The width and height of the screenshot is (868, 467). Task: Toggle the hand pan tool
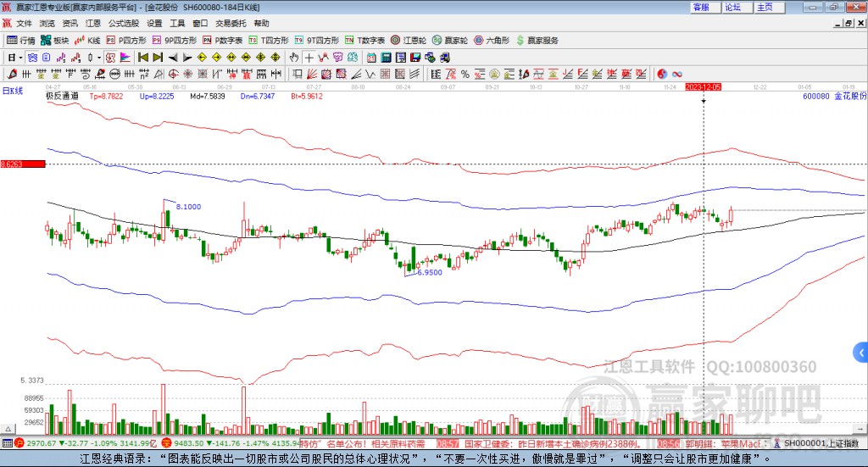294,58
